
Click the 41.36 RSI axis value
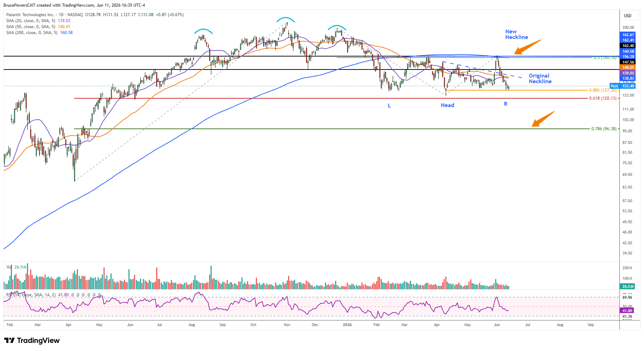coord(627,316)
